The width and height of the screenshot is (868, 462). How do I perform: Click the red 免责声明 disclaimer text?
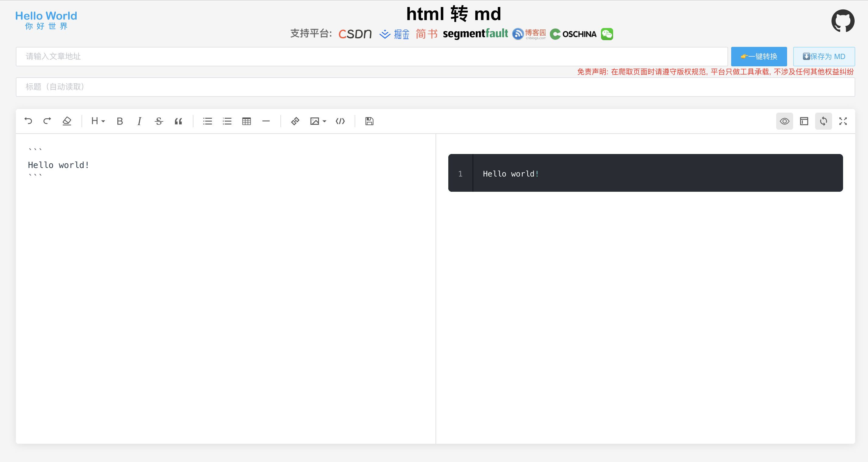715,72
